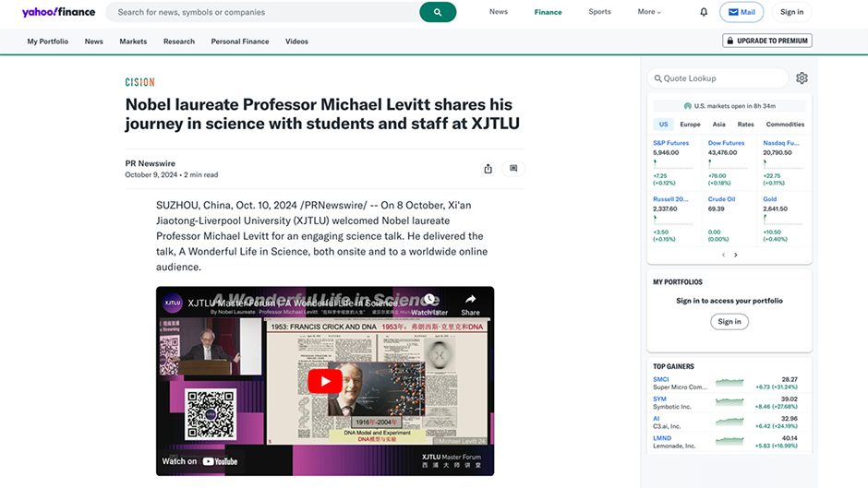This screenshot has height=488, width=868.
Task: Click the Sign in button in header
Action: click(x=791, y=12)
